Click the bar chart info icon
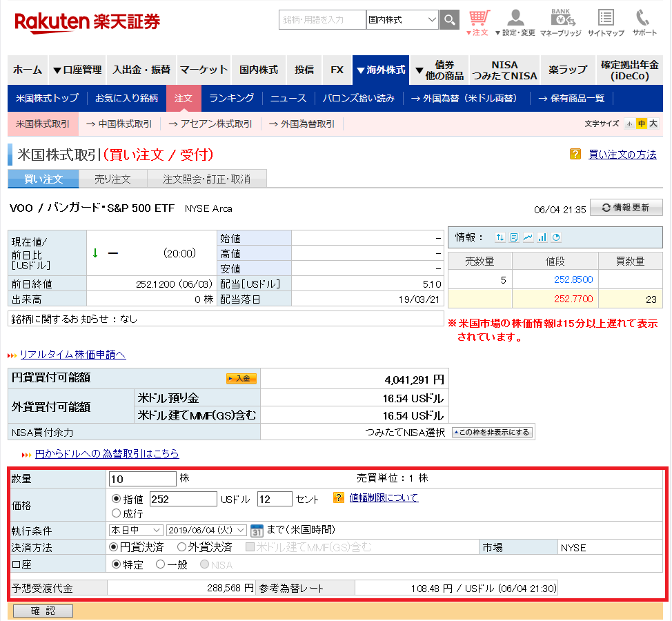This screenshot has width=672, height=621. (x=542, y=237)
